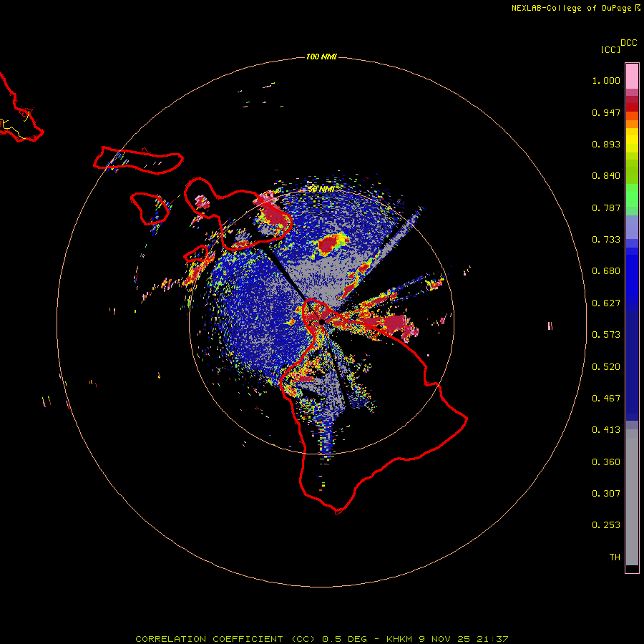This screenshot has height=644, width=644.
Task: Click the light green segment of the color bar
Action: pyautogui.click(x=632, y=195)
